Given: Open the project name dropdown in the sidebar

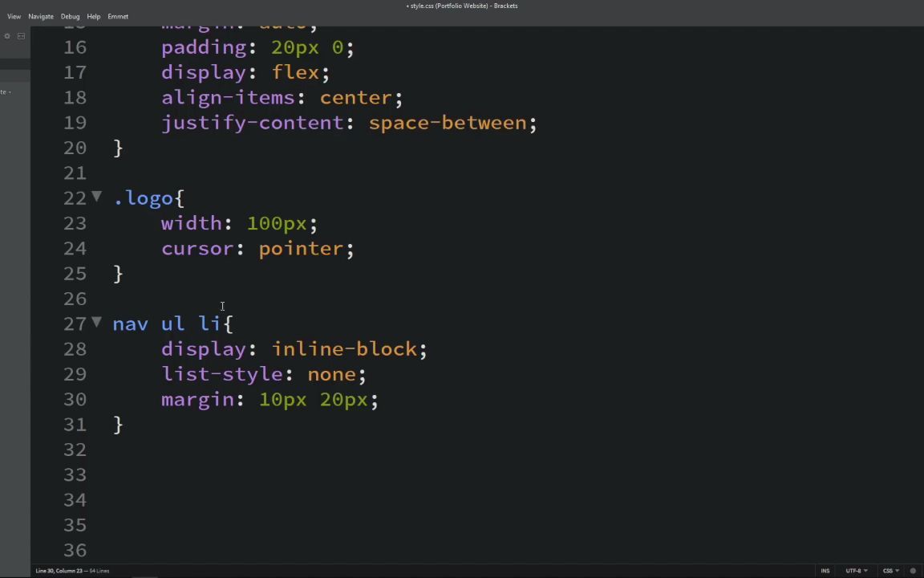Looking at the screenshot, I should coord(6,91).
